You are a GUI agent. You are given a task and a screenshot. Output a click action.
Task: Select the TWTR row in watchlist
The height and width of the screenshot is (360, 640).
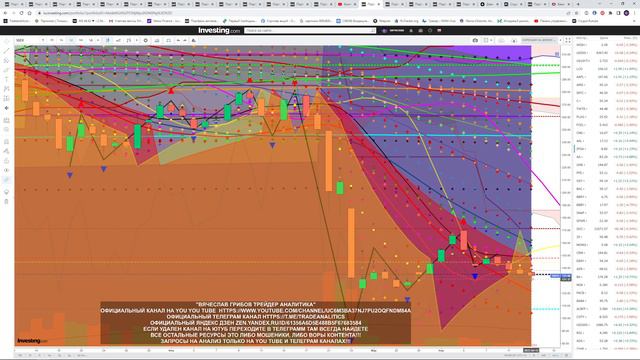tap(607, 109)
